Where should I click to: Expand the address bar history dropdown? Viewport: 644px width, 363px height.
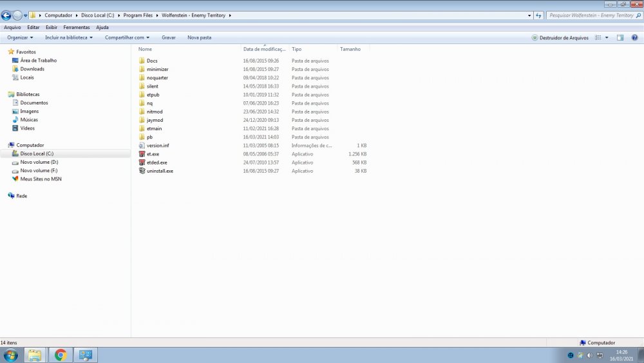pos(529,15)
